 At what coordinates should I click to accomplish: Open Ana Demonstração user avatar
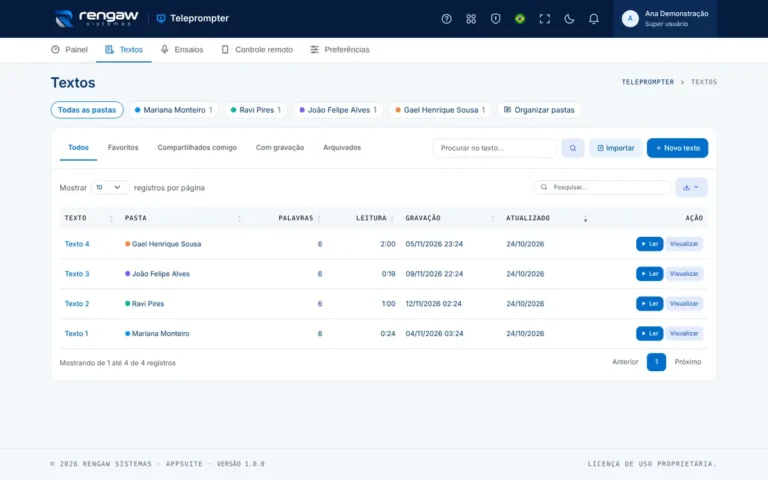tap(630, 19)
